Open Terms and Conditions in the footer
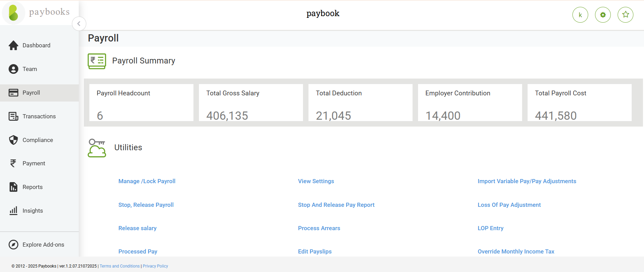 [120, 266]
